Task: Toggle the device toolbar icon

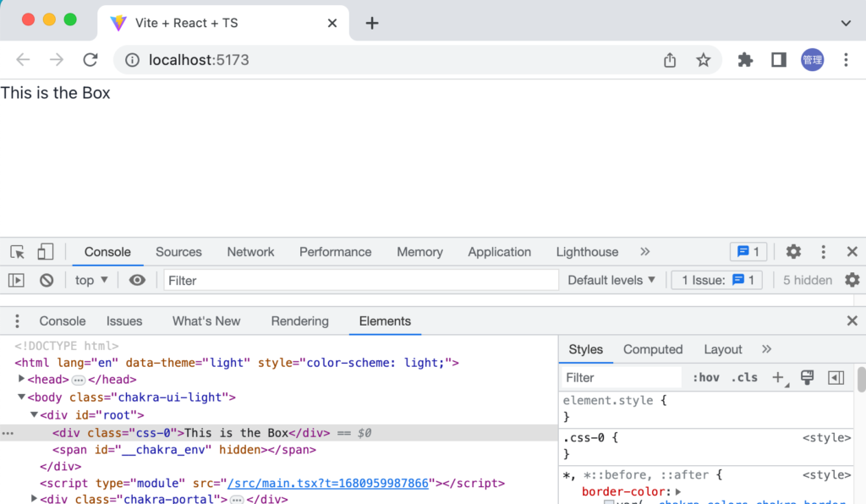Action: point(45,252)
